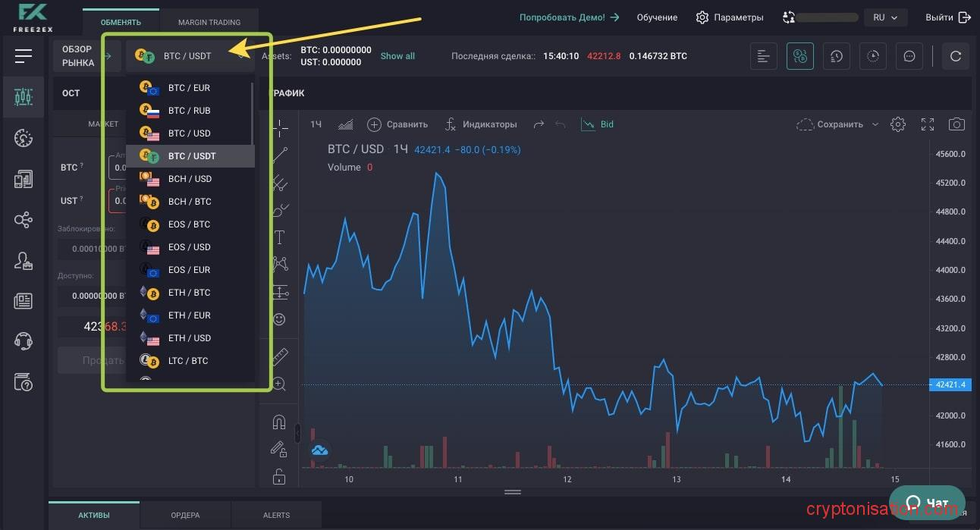Expand the Save chart dropdown arrow
The height and width of the screenshot is (530, 980).
tap(875, 124)
